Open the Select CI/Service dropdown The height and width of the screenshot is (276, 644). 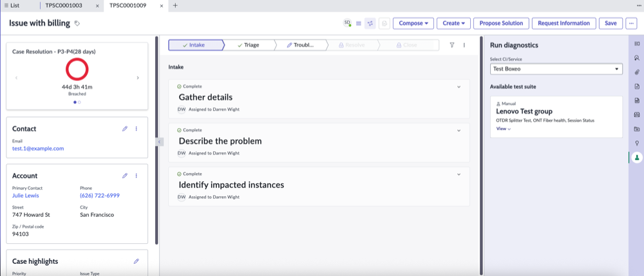556,69
